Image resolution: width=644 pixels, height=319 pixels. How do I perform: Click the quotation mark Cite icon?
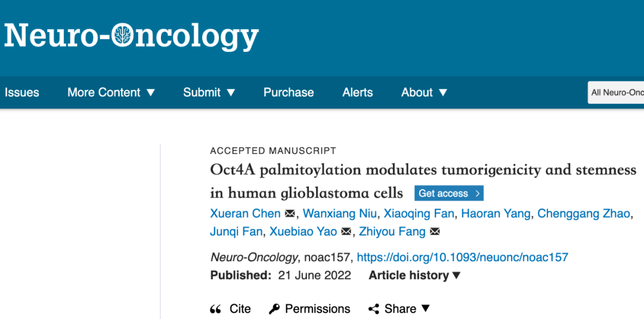coord(216,309)
